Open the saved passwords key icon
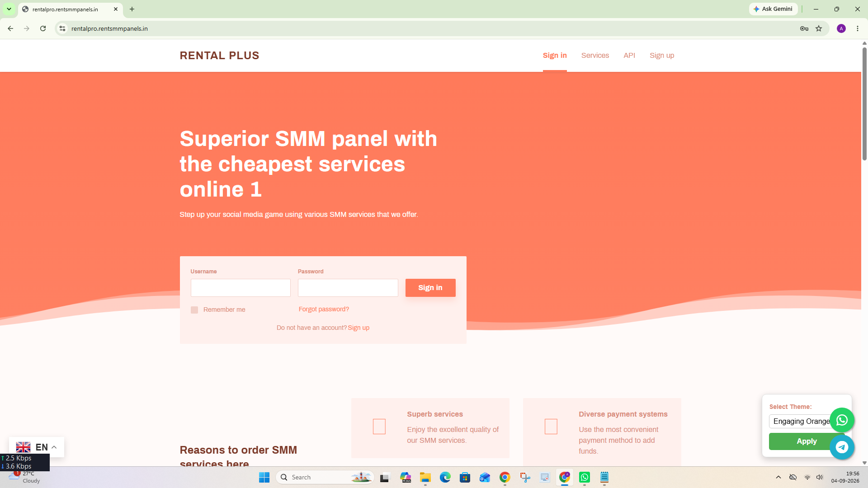The width and height of the screenshot is (868, 488). [x=804, y=28]
